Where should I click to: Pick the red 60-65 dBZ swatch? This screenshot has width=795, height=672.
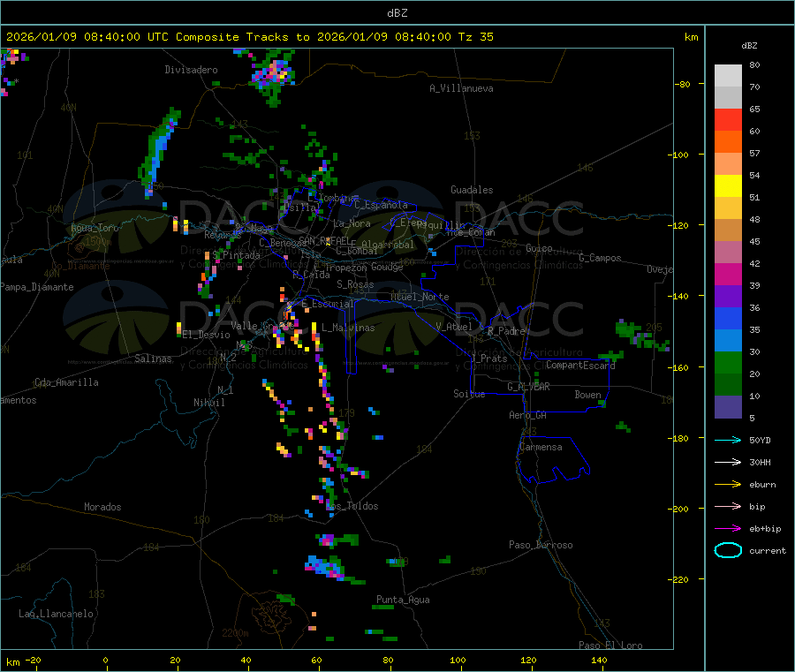728,119
